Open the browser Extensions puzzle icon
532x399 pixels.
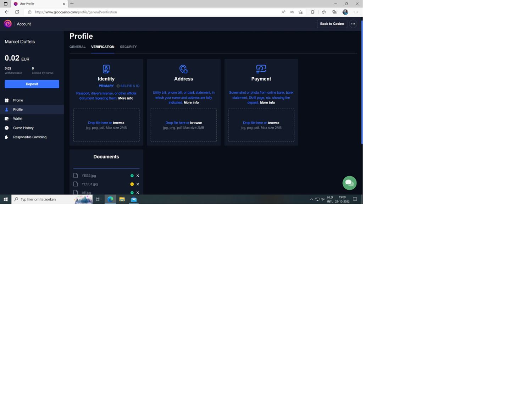pos(312,12)
